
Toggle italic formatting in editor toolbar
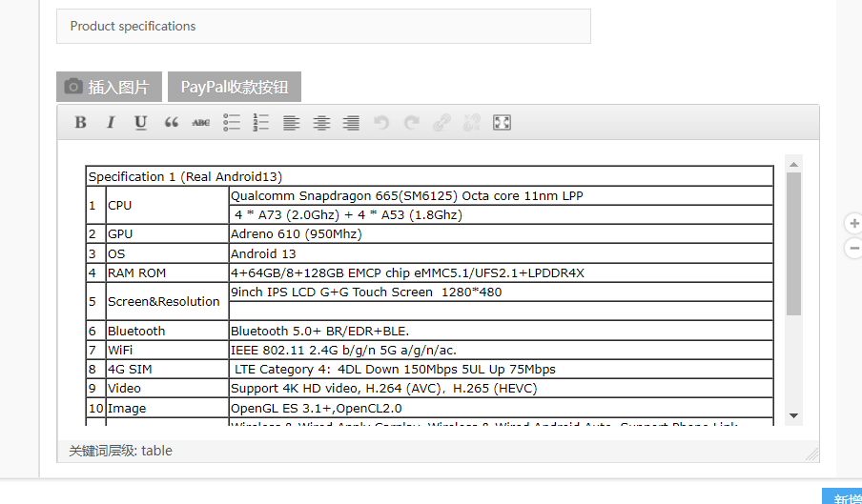click(x=111, y=122)
